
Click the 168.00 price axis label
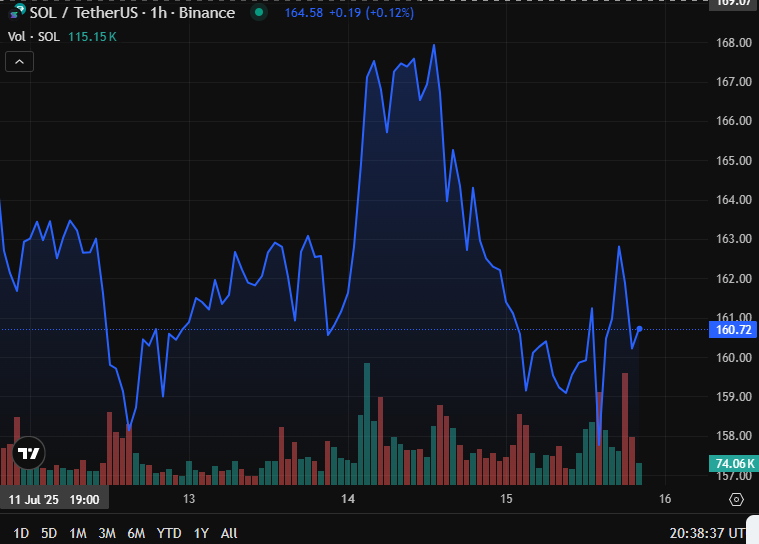click(x=734, y=43)
